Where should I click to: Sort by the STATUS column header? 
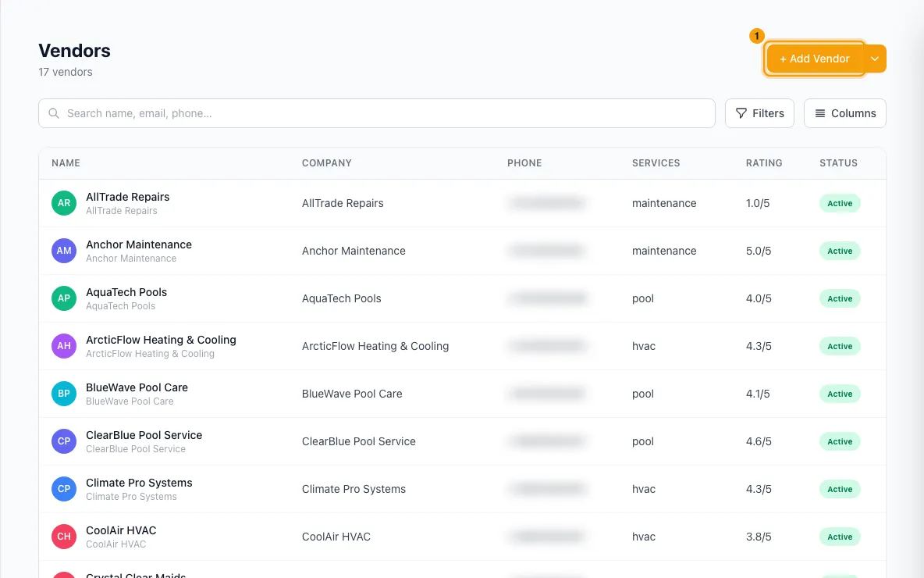coord(839,162)
